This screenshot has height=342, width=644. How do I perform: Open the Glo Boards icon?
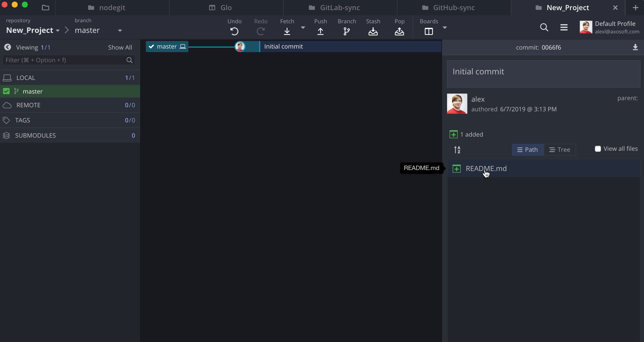(429, 31)
